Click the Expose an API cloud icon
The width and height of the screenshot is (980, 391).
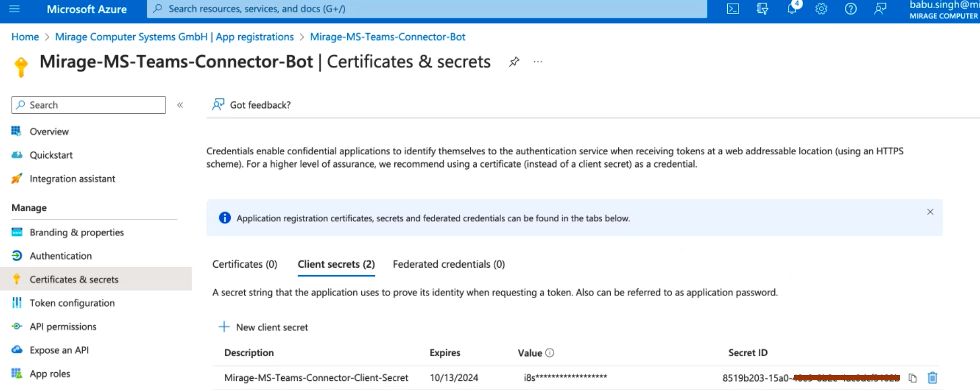point(17,350)
